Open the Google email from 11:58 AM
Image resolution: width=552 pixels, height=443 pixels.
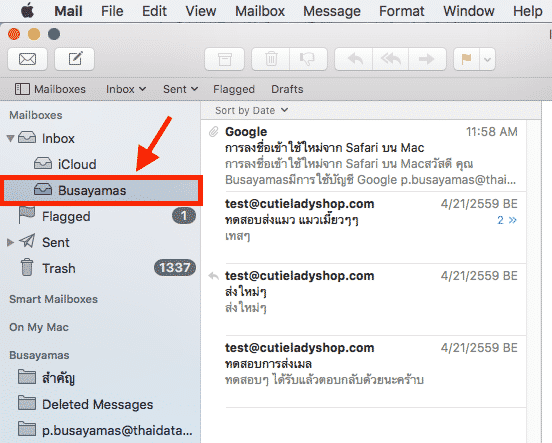click(x=364, y=156)
